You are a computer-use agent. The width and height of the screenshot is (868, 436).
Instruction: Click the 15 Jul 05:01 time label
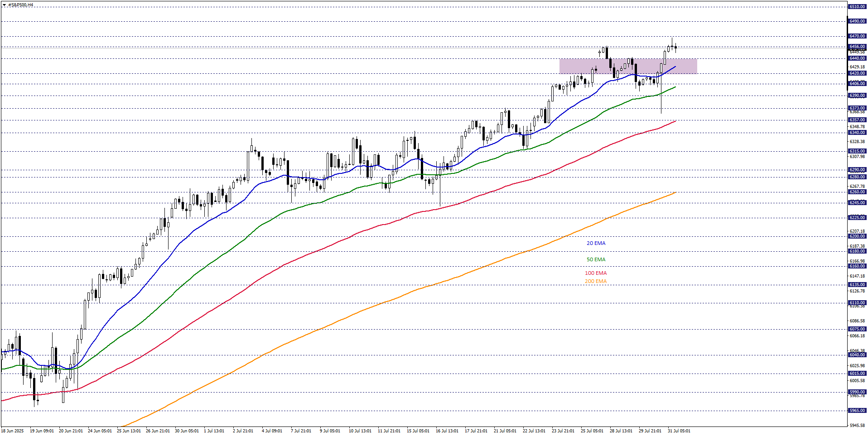click(x=418, y=431)
